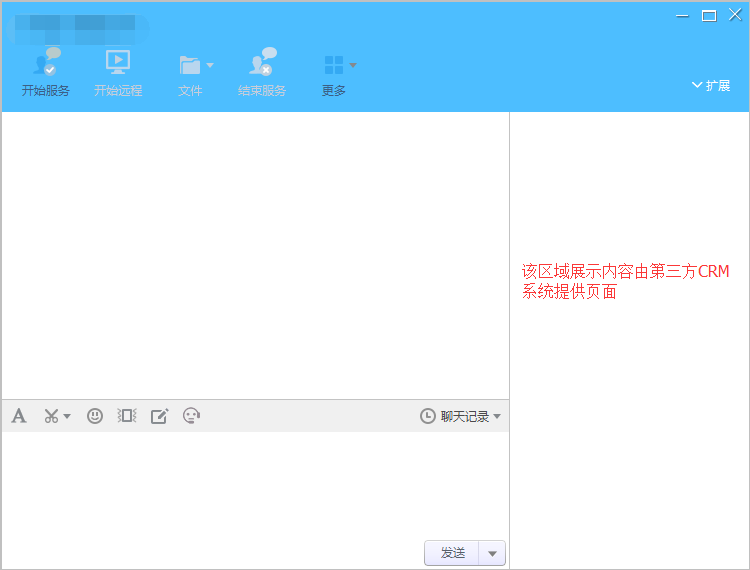750x570 pixels.
Task: Toggle the 扩展 side panel
Action: [x=711, y=86]
